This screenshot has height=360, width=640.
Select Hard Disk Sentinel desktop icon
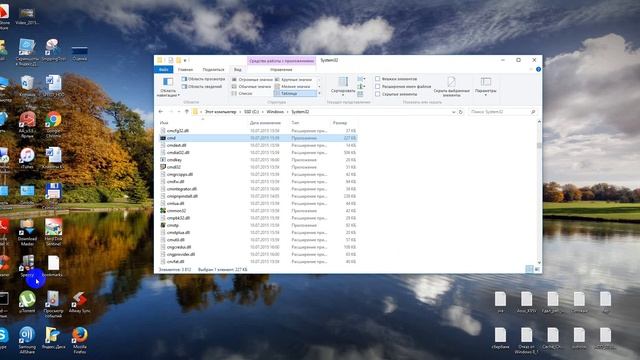click(x=53, y=232)
